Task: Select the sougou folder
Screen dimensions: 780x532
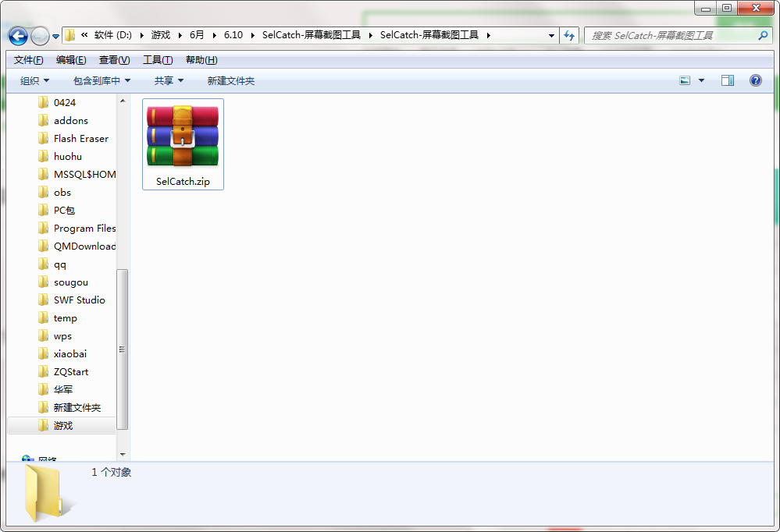Action: coord(70,282)
